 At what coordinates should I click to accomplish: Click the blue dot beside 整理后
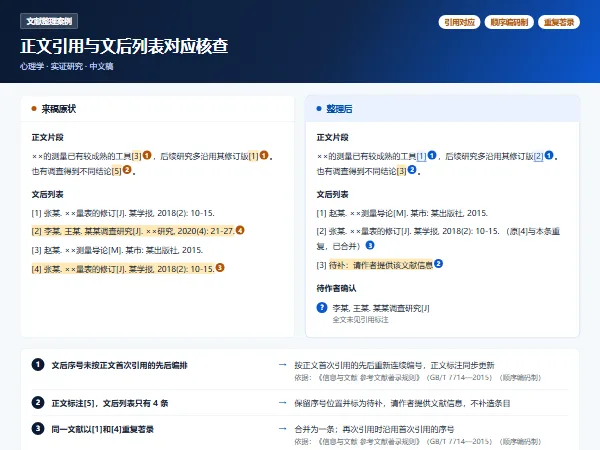click(x=319, y=109)
